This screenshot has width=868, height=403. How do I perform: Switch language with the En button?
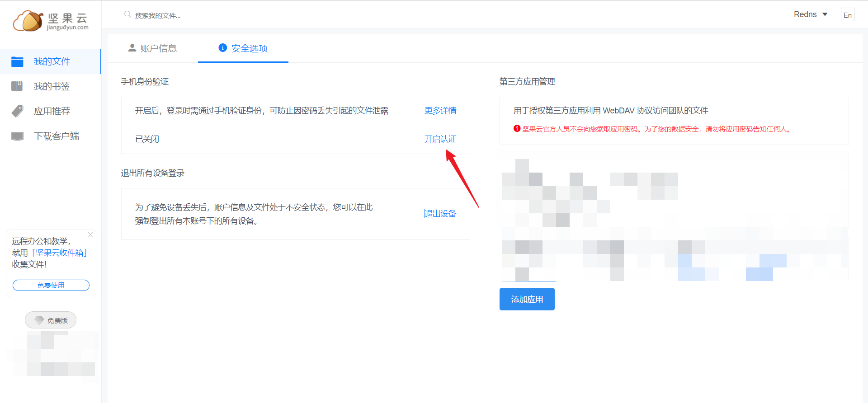tap(848, 15)
